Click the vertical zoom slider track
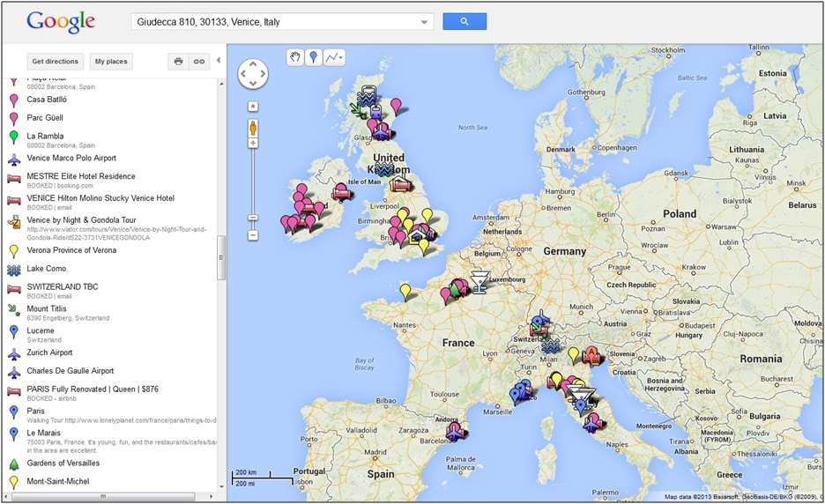The image size is (825, 504). pos(253,185)
